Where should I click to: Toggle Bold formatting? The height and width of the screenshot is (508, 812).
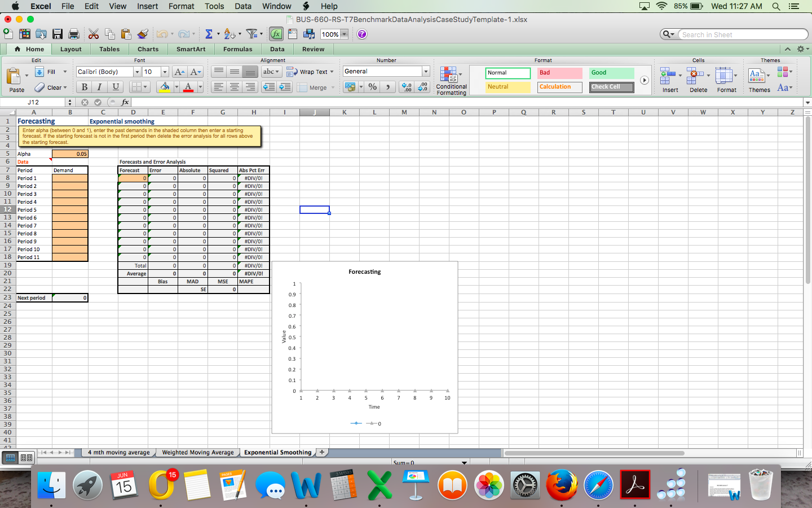tap(84, 87)
